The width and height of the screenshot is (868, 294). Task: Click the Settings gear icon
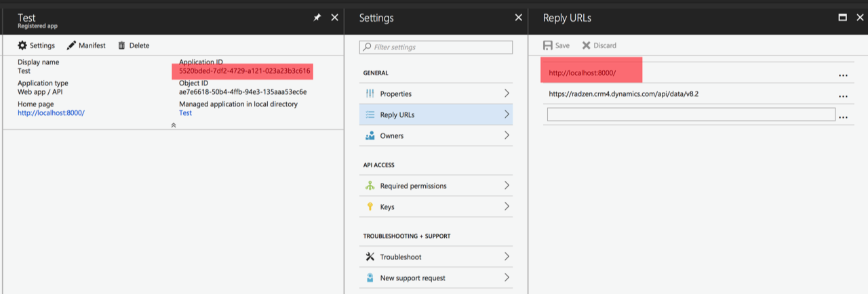22,45
